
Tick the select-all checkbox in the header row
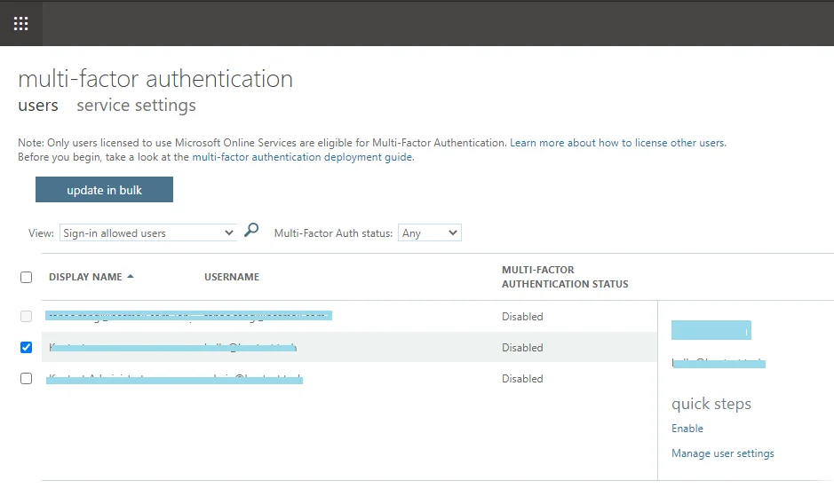[x=26, y=277]
